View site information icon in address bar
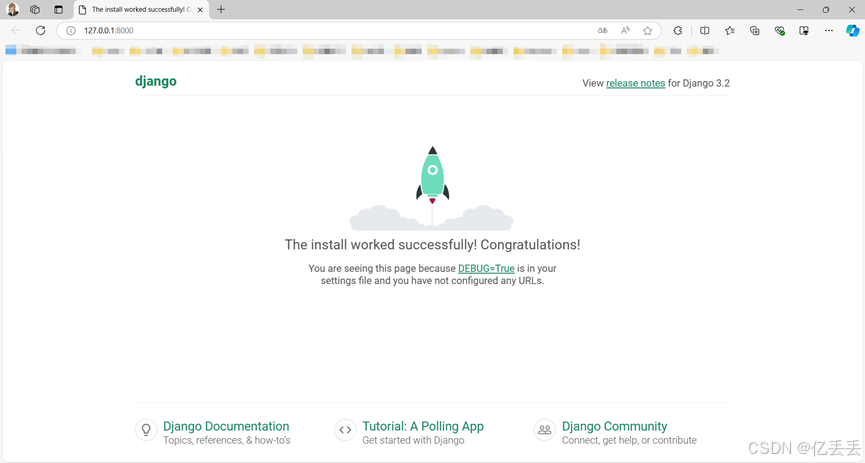This screenshot has height=463, width=865. point(71,30)
